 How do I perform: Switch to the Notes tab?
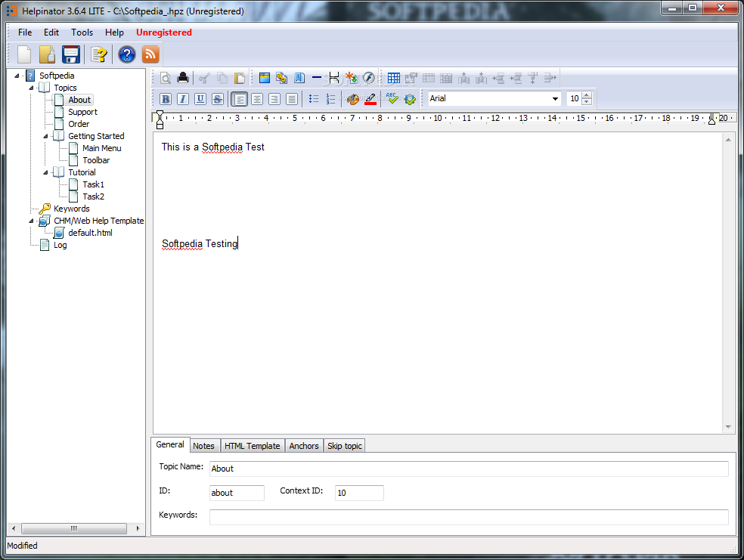coord(203,446)
